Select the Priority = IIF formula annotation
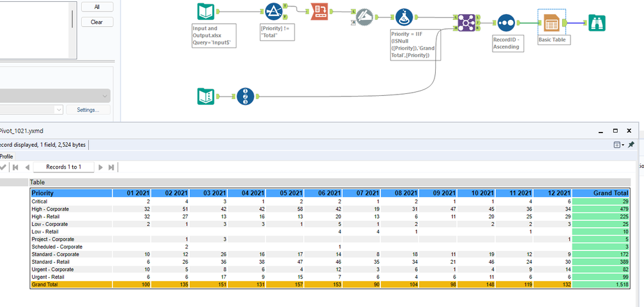Image resolution: width=644 pixels, height=307 pixels. pos(416,44)
